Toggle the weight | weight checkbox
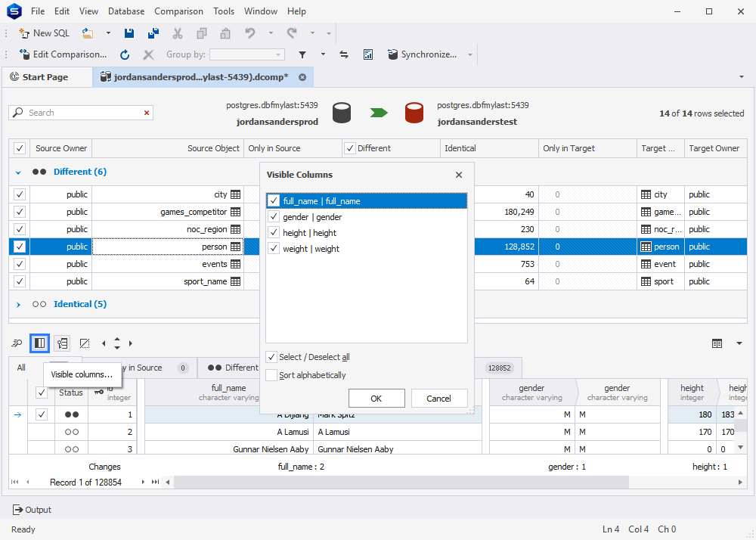 [274, 248]
